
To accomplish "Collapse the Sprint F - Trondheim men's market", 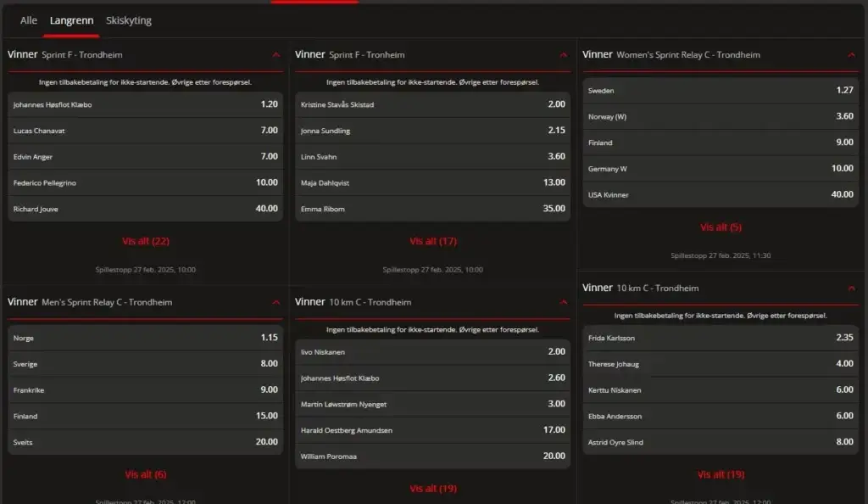I will click(275, 55).
